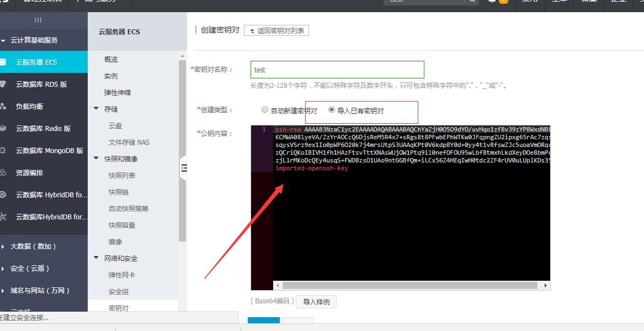Collapse the ECS navigation panel toggle
644x331 pixels.
pos(184,168)
